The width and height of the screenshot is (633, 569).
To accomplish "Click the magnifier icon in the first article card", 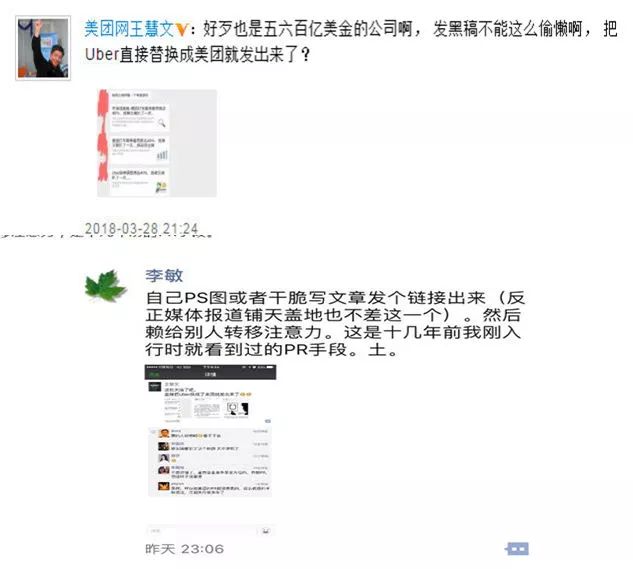I will [161, 123].
